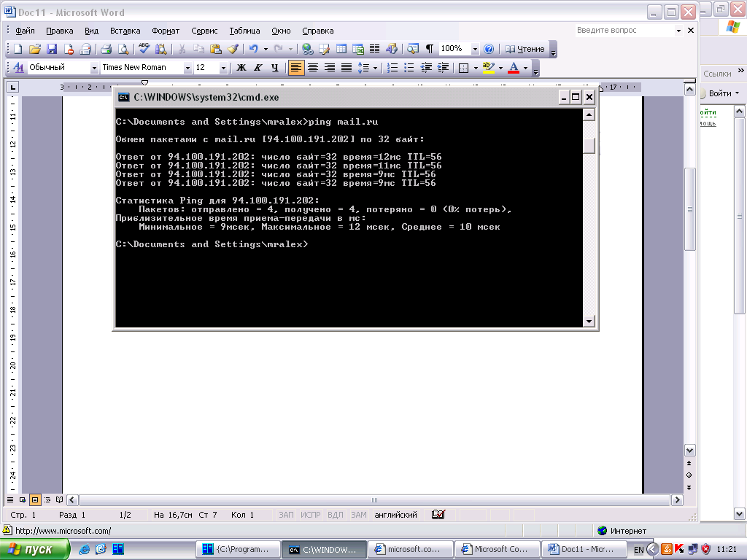
Task: Open the Times New Roman font dropdown
Action: [187, 68]
